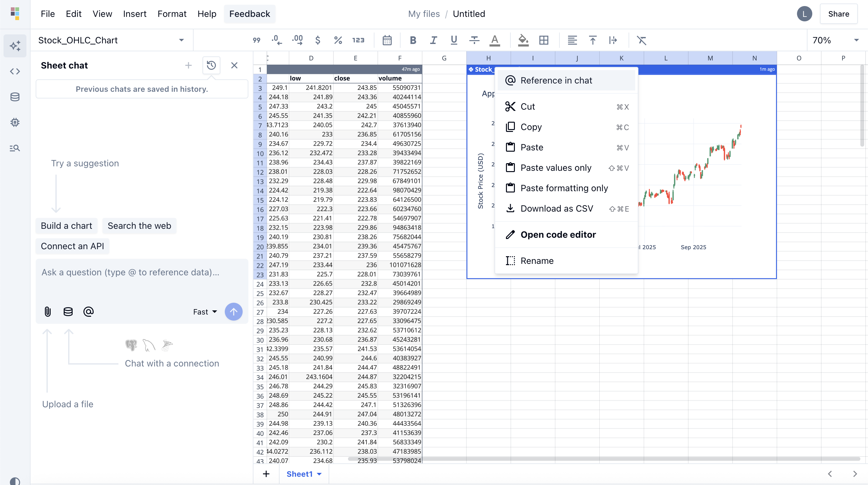Open the borders grid icon
868x485 pixels.
coord(544,40)
